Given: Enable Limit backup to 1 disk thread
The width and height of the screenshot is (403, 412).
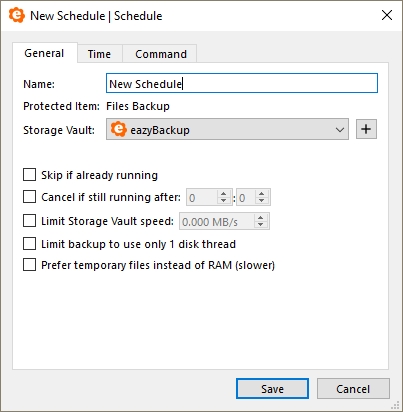Looking at the screenshot, I should coord(29,244).
